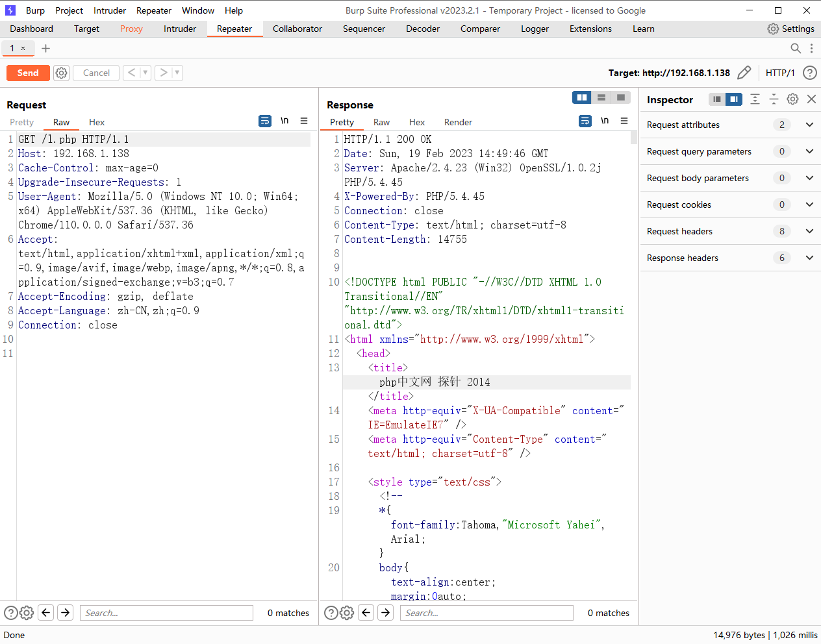
Task: Switch Response view to Render
Action: tap(458, 122)
